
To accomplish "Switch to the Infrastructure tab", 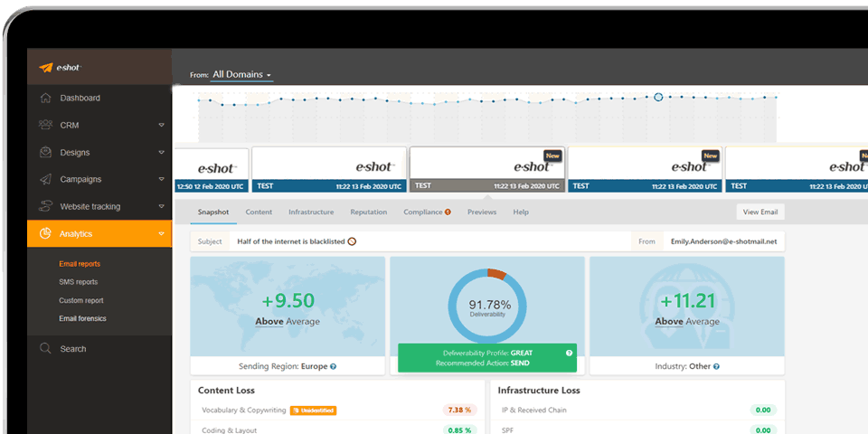I will coord(311,212).
